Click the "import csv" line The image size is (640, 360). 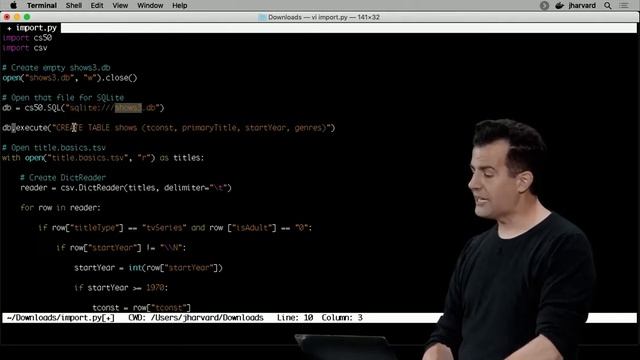24,48
